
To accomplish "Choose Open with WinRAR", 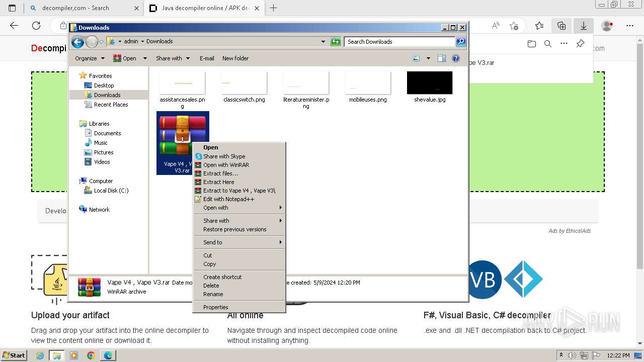I will click(x=239, y=165).
